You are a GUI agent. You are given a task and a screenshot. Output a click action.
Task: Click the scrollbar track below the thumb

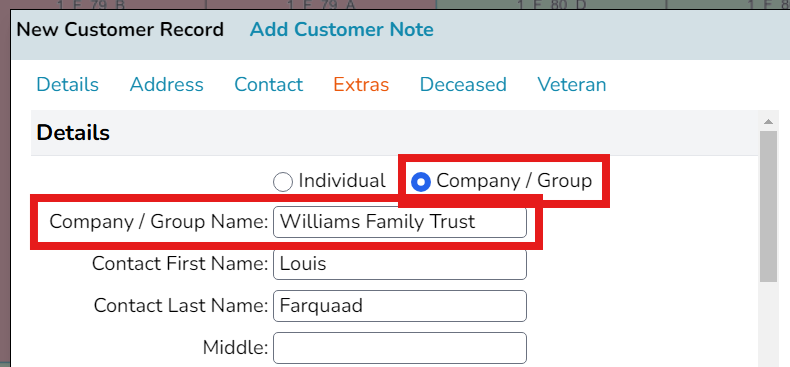(x=768, y=325)
